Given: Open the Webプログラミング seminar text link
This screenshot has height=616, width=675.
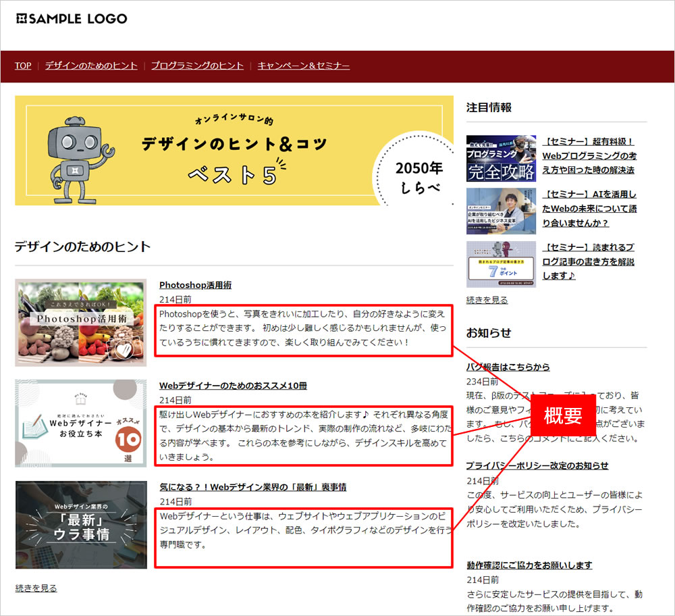Looking at the screenshot, I should (589, 156).
